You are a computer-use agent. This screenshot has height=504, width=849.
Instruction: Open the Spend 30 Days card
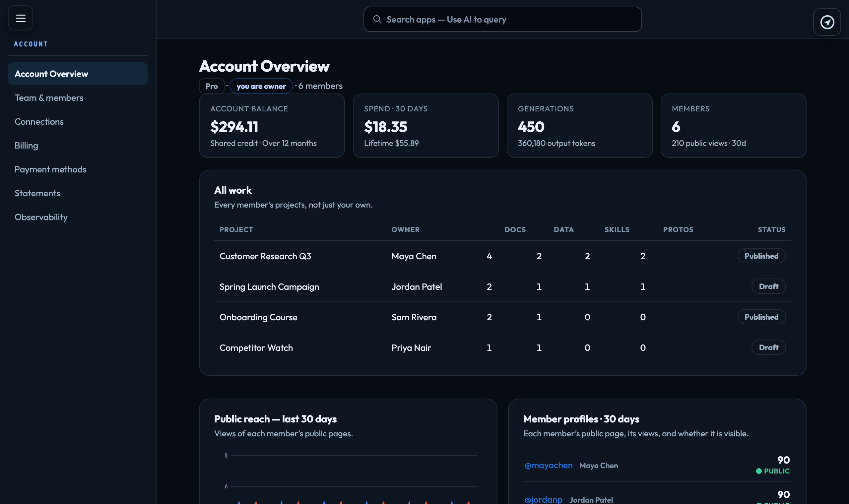click(425, 126)
